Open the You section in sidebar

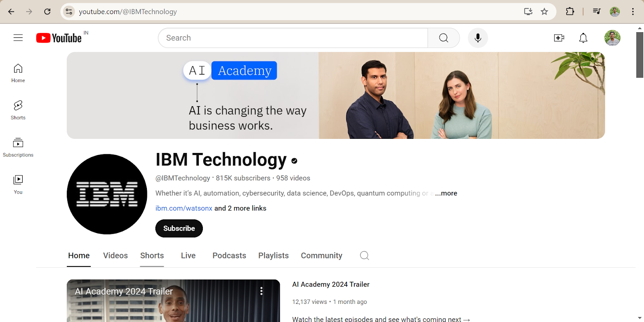[18, 185]
